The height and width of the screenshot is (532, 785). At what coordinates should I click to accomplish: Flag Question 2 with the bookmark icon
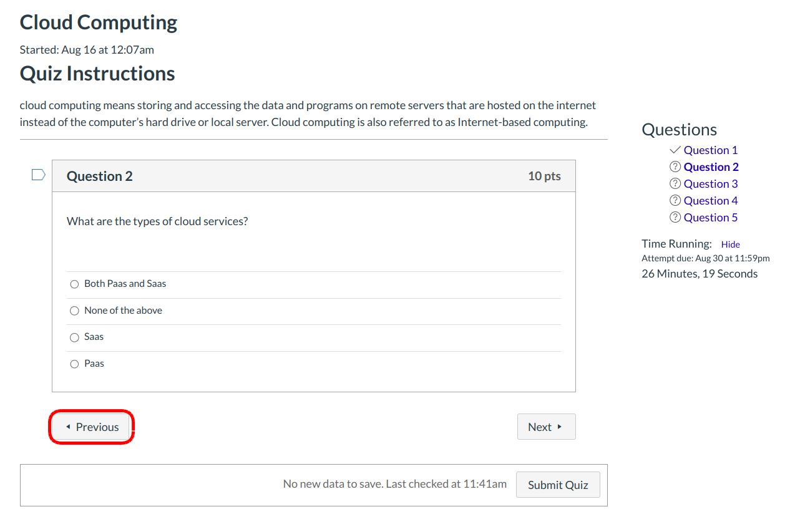point(38,175)
